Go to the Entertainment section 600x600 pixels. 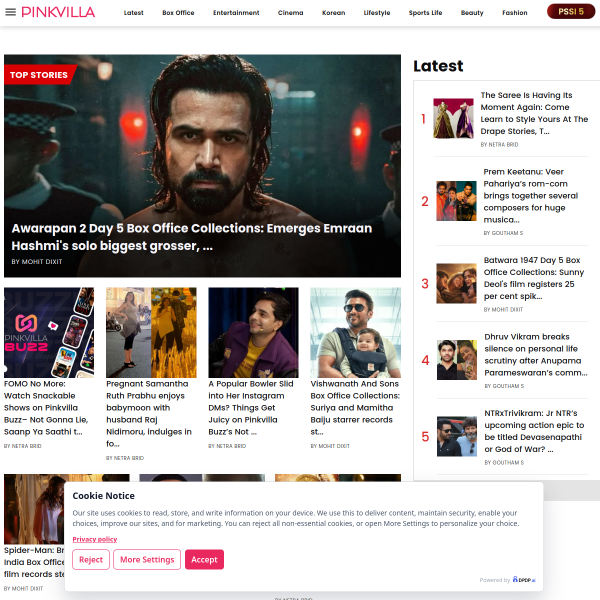click(x=236, y=13)
